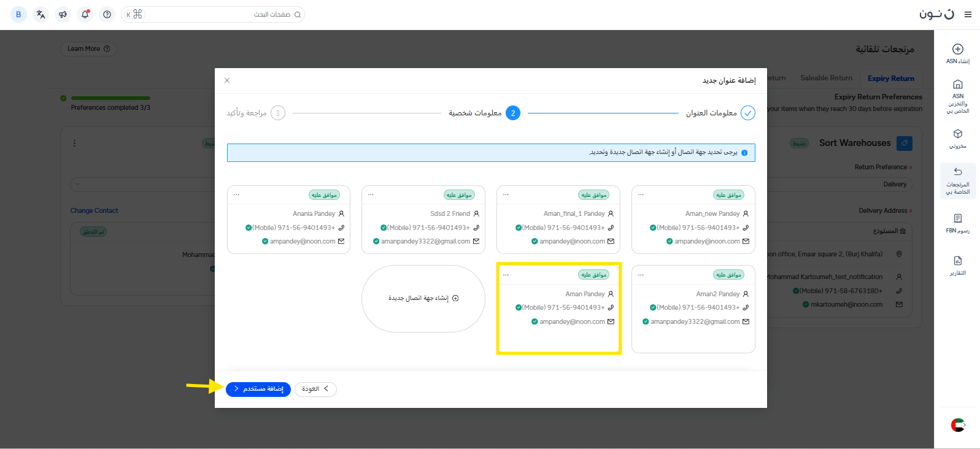The height and width of the screenshot is (449, 980).
Task: Open the hamburger menu next to noon logo
Action: point(968,14)
